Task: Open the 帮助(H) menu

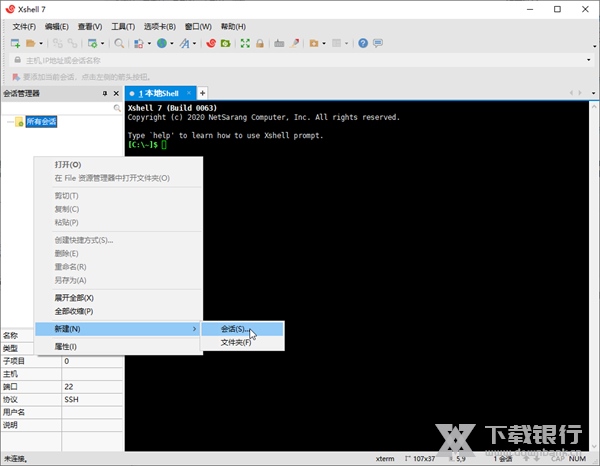Action: point(233,26)
